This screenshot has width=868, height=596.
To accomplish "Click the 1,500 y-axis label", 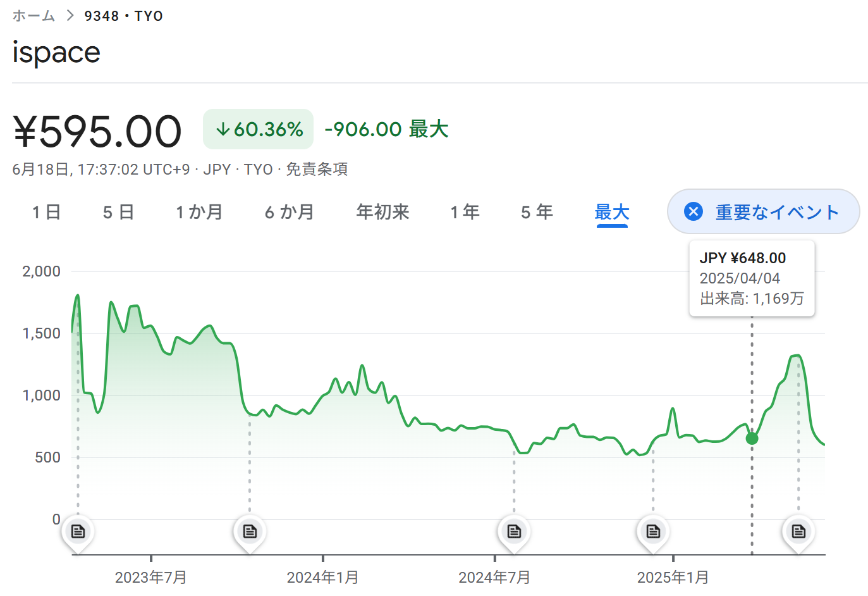I will 42,333.
